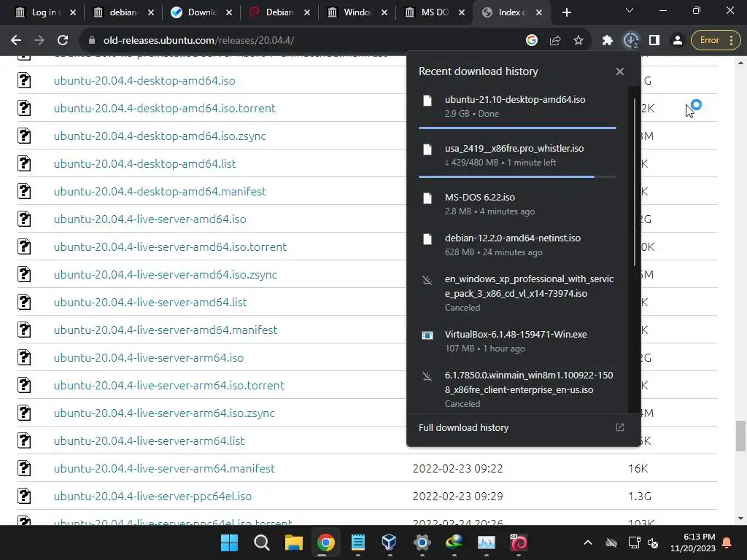The width and height of the screenshot is (747, 560).
Task: Click the file icon for ubuntu-21.10-desktop-amd64.iso
Action: tap(427, 101)
